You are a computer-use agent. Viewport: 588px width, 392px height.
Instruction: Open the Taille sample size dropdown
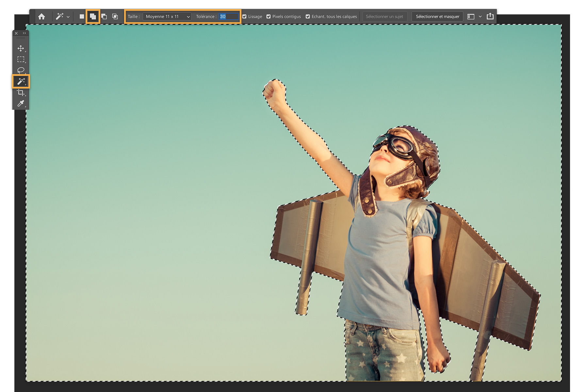click(167, 17)
